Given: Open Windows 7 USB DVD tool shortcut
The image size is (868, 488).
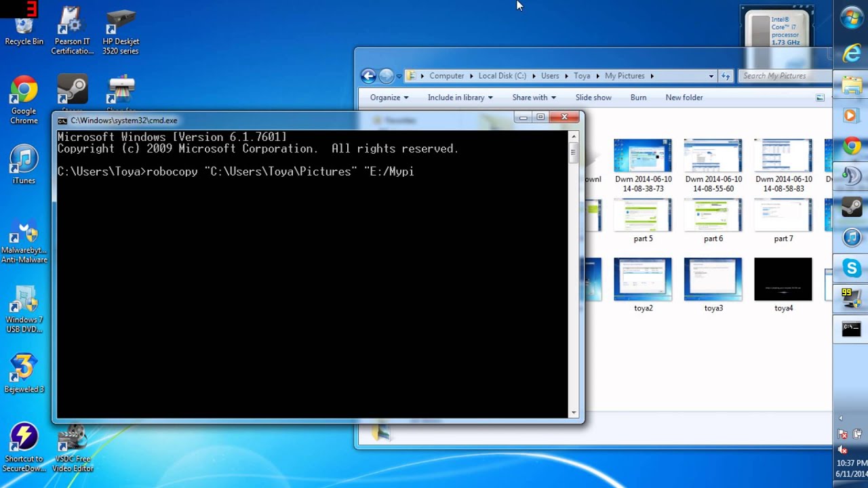Looking at the screenshot, I should pyautogui.click(x=24, y=310).
